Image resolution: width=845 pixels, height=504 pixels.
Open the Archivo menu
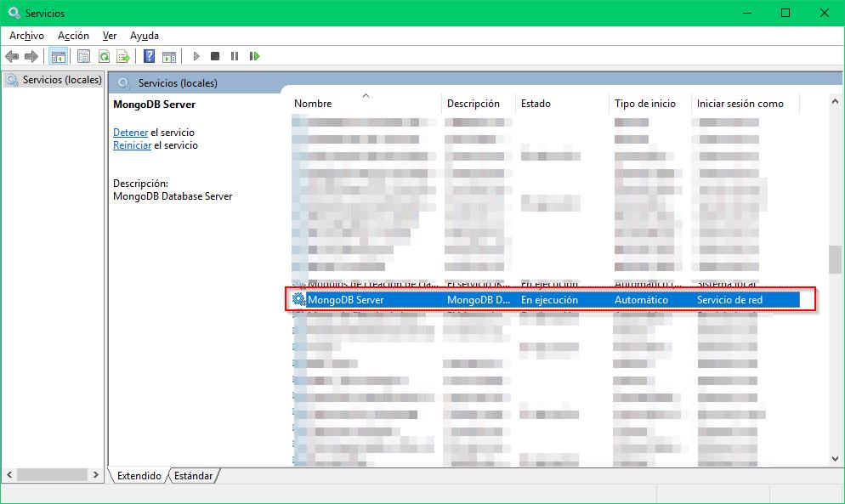tap(26, 36)
